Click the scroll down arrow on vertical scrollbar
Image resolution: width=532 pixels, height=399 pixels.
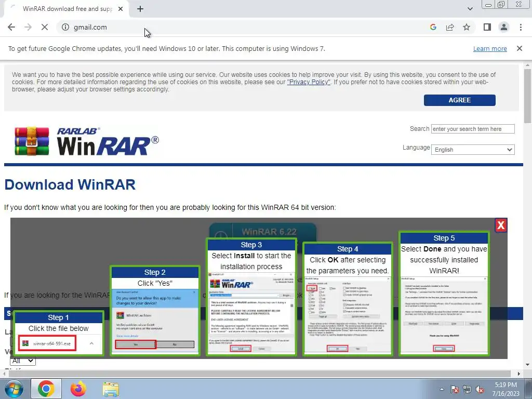click(527, 365)
